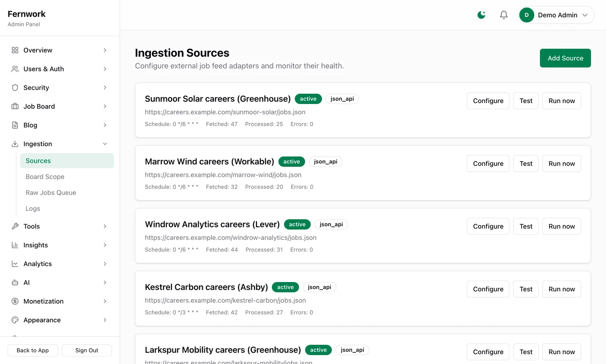Image resolution: width=606 pixels, height=364 pixels.
Task: Test the Windrow Analytics careers source
Action: [x=526, y=226]
